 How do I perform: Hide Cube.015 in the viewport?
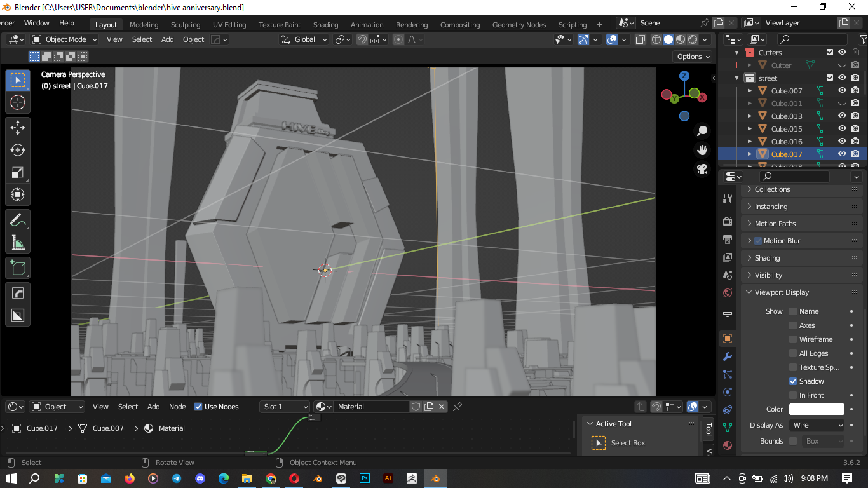pos(842,129)
